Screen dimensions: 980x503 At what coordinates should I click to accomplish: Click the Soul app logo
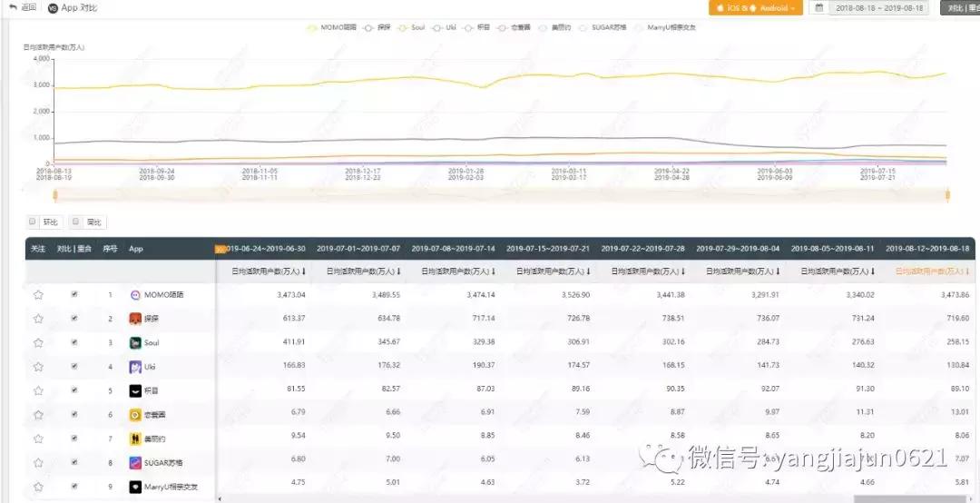coord(135,343)
